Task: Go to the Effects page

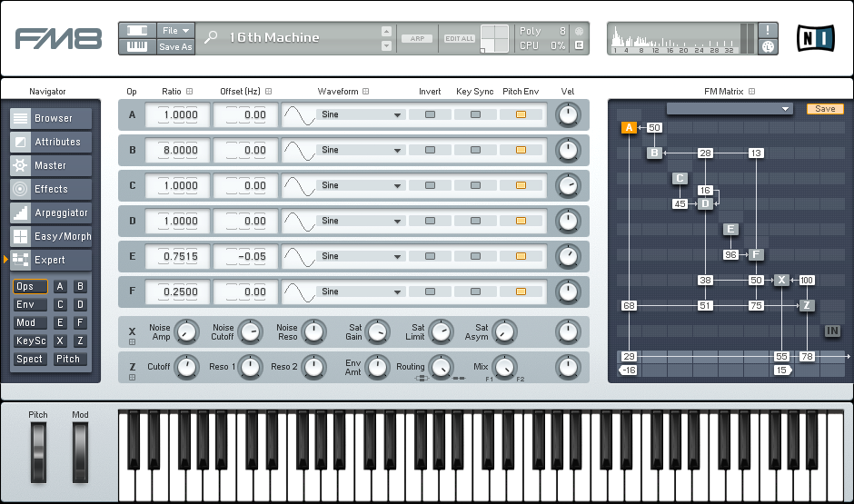Action: 51,189
